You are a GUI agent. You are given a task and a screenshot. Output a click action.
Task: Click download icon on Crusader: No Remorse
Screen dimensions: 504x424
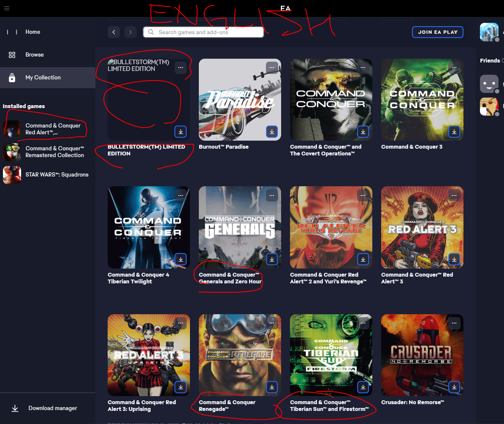pyautogui.click(x=454, y=387)
